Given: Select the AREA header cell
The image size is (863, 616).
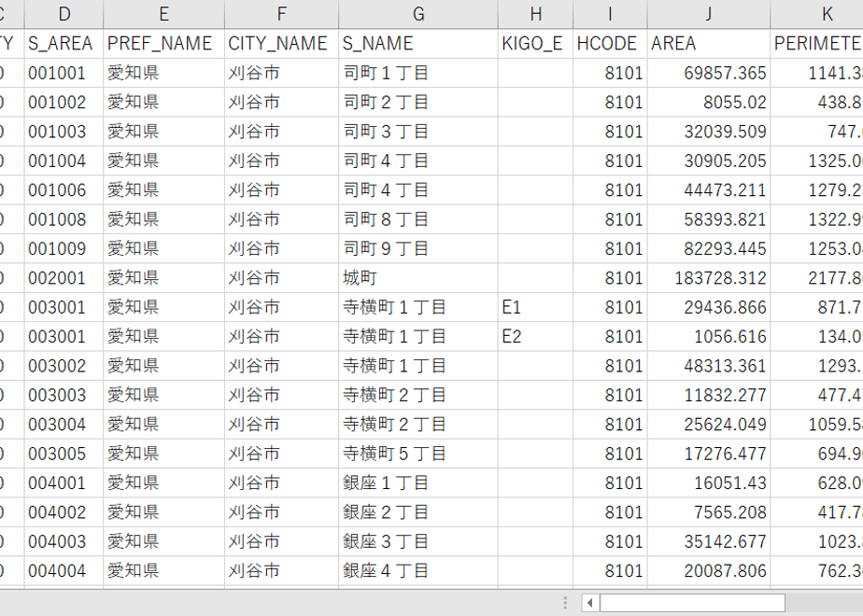Looking at the screenshot, I should pos(708,44).
